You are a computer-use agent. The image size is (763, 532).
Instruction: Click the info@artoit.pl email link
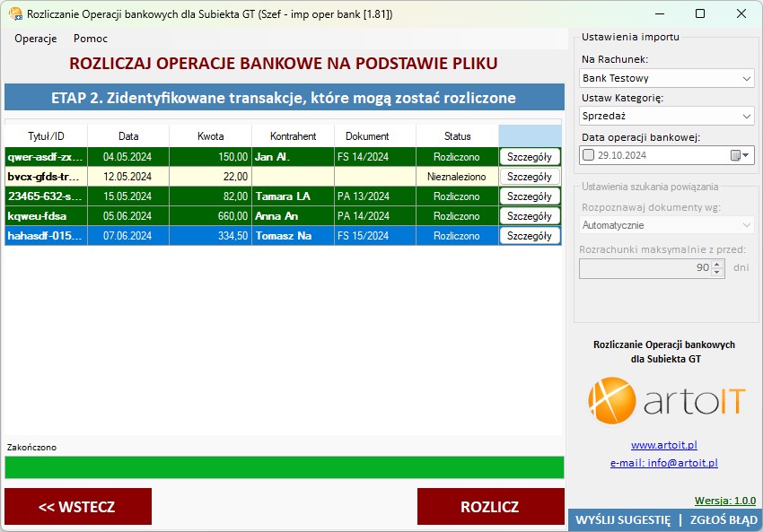coord(664,463)
